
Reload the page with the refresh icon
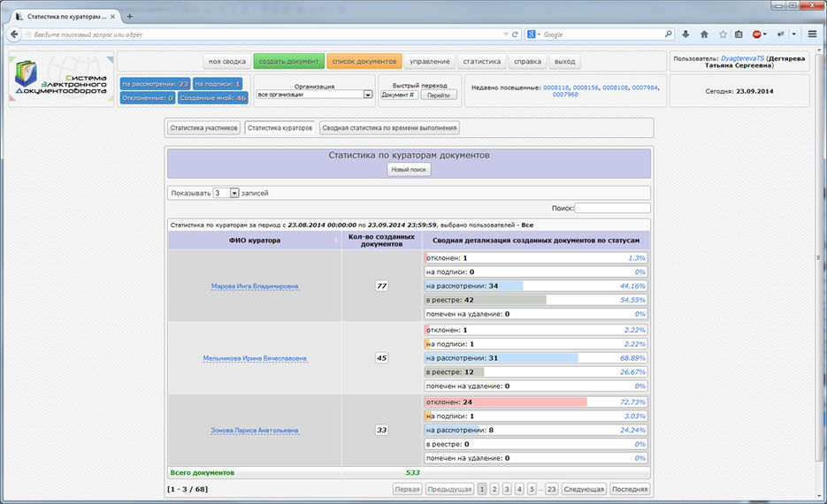pyautogui.click(x=516, y=34)
